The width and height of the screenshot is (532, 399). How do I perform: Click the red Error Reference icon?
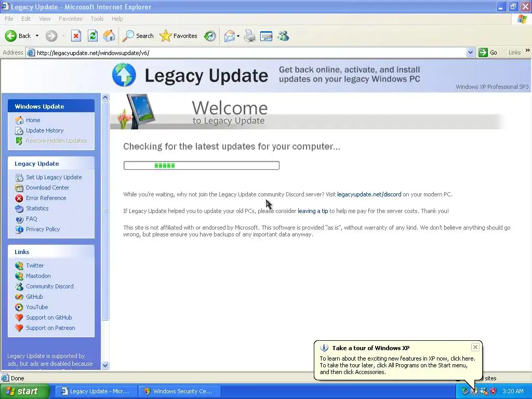[19, 198]
